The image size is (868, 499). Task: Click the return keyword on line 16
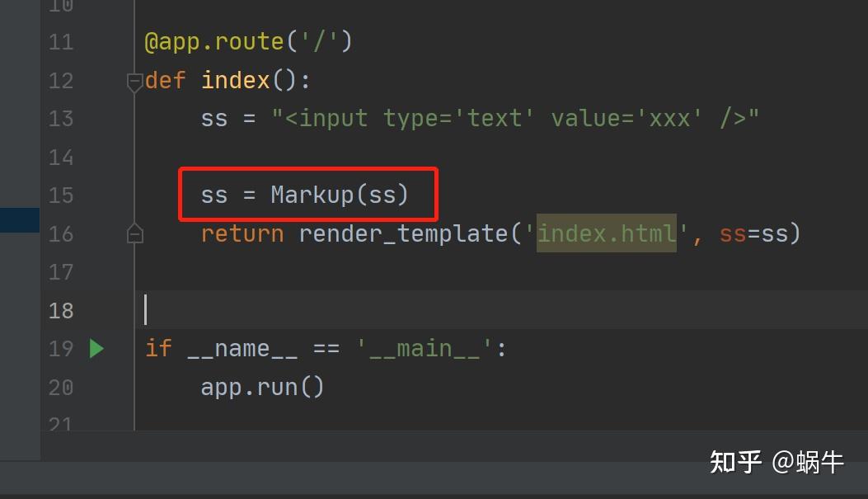242,233
